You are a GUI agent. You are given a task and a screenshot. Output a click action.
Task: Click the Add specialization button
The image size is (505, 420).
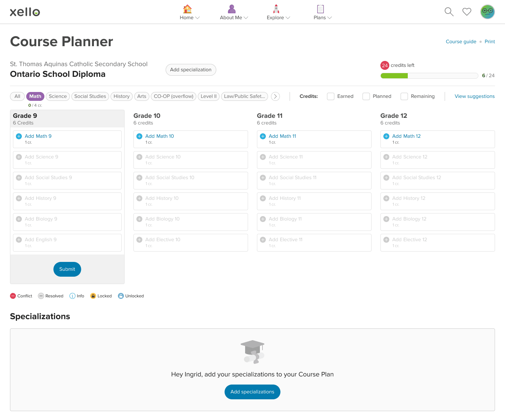coord(191,70)
